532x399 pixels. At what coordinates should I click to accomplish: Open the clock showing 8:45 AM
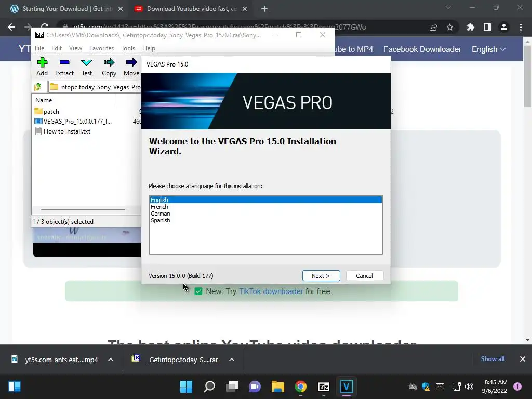(x=495, y=387)
